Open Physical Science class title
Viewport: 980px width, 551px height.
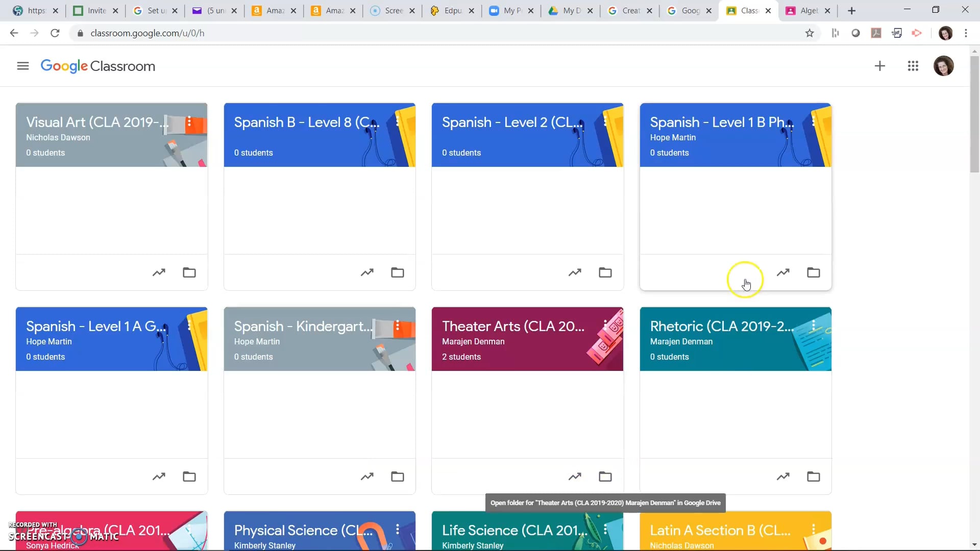click(304, 531)
